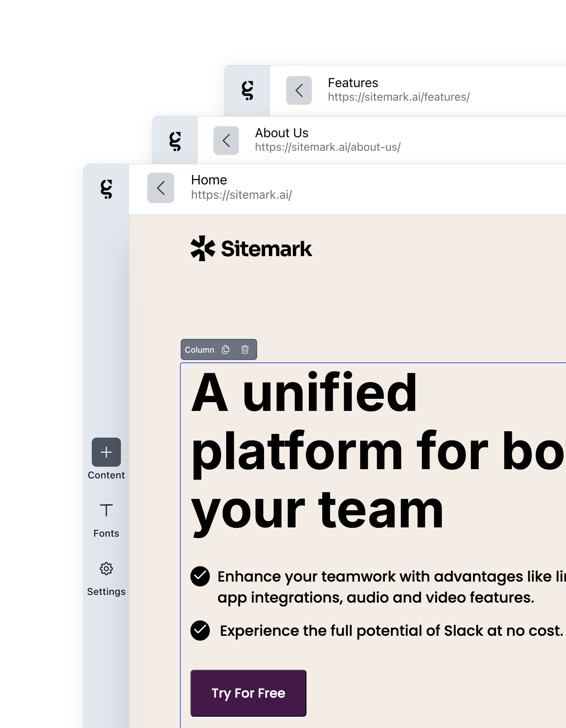Viewport: 566px width, 728px height.
Task: Click the Fonts label in sidebar
Action: point(106,533)
